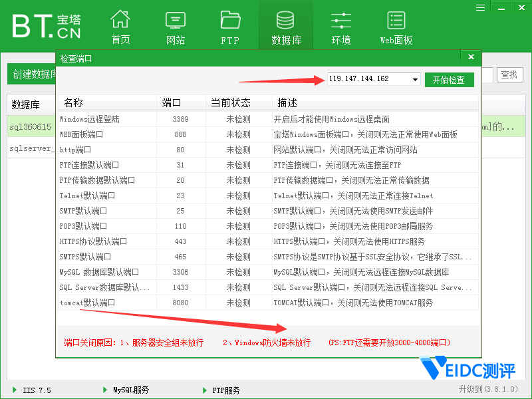Click the 升级到 (3.8.1.0) upgrade link
The width and height of the screenshot is (532, 399).
491,389
